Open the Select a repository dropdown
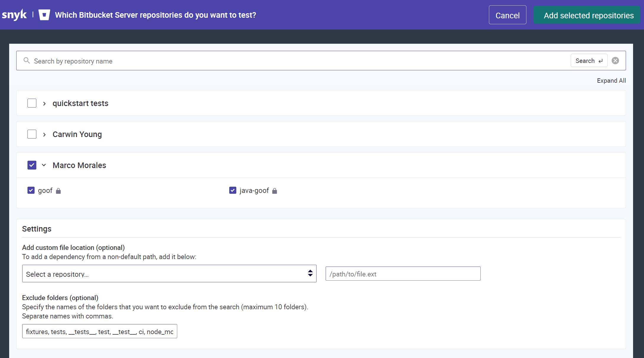The image size is (644, 358). 169,274
